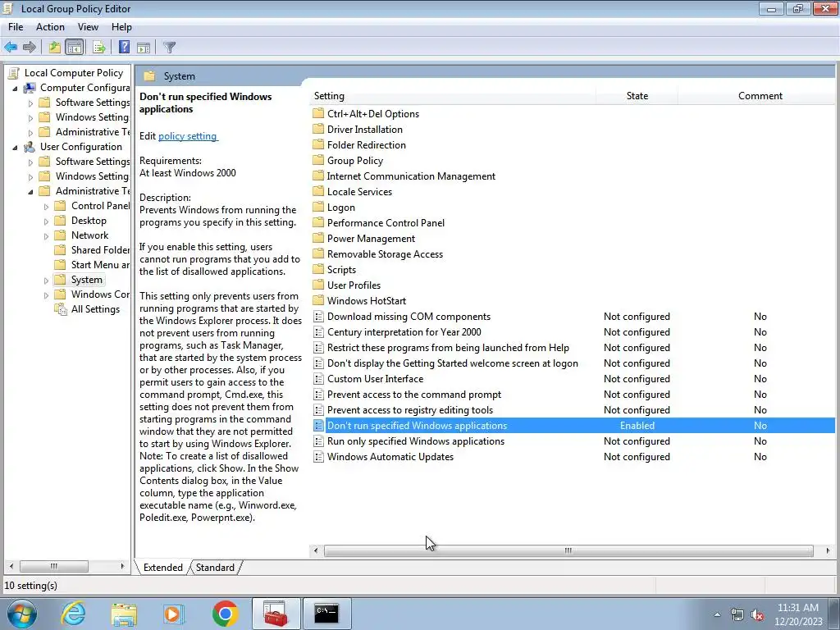The image size is (840, 630).
Task: Sort by the State column header
Action: click(x=637, y=96)
